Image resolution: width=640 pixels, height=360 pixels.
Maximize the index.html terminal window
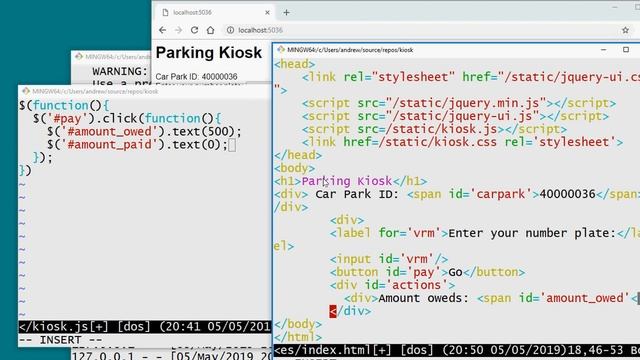pyautogui.click(x=626, y=49)
